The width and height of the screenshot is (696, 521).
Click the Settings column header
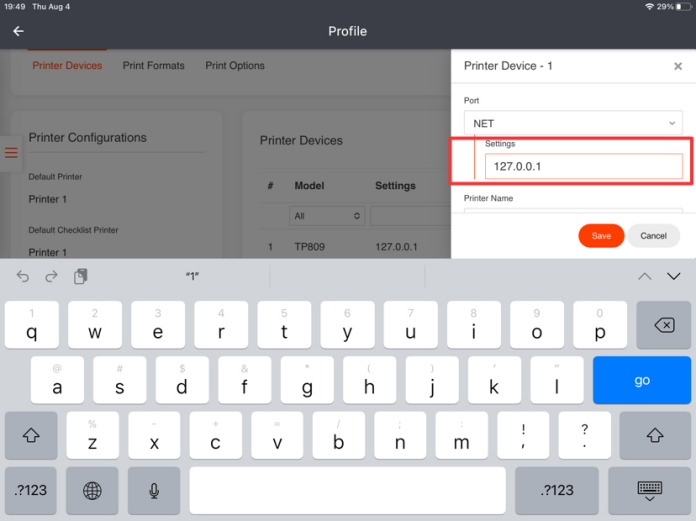coord(395,186)
